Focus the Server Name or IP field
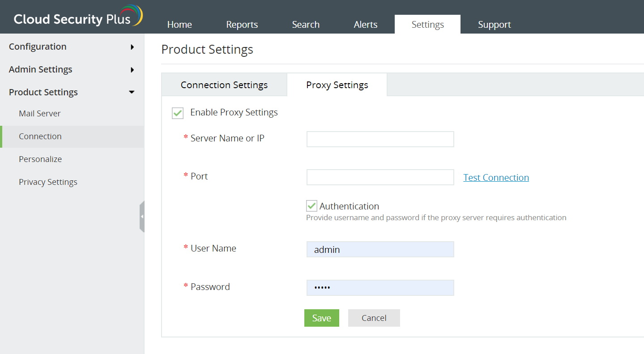The image size is (644, 354). (380, 139)
